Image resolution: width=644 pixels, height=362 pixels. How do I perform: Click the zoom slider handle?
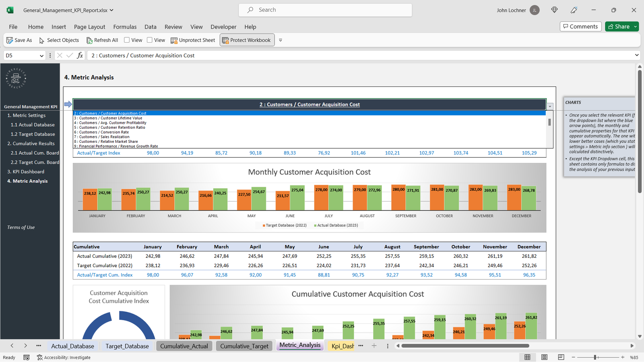tap(595, 357)
